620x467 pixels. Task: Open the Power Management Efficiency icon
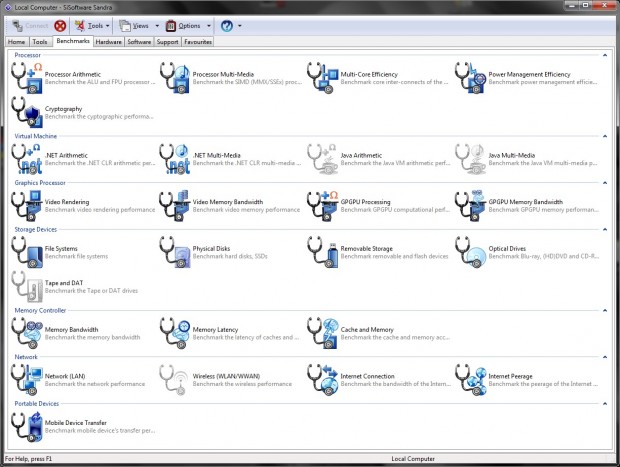point(471,78)
